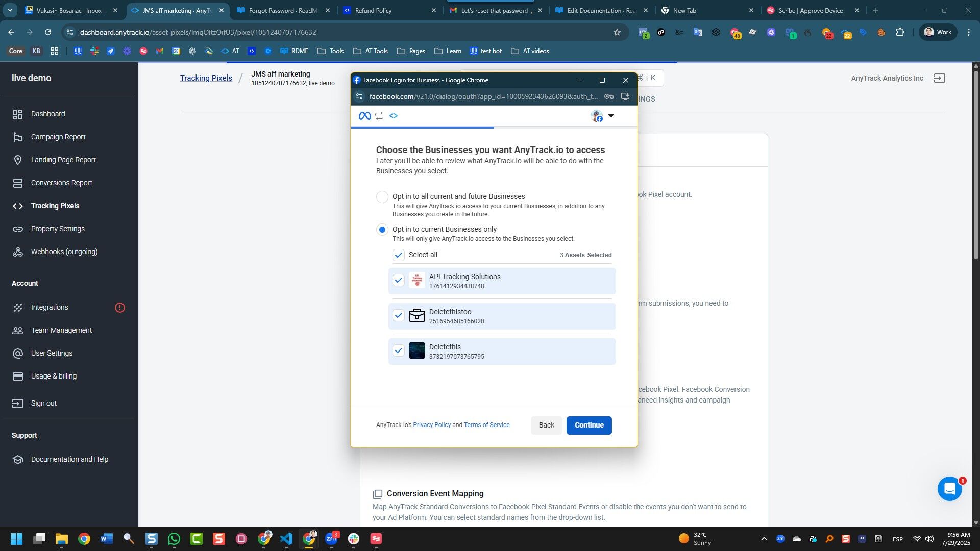Open the Tools bookmarks folder
Viewport: 980px width, 551px height.
coord(331,51)
